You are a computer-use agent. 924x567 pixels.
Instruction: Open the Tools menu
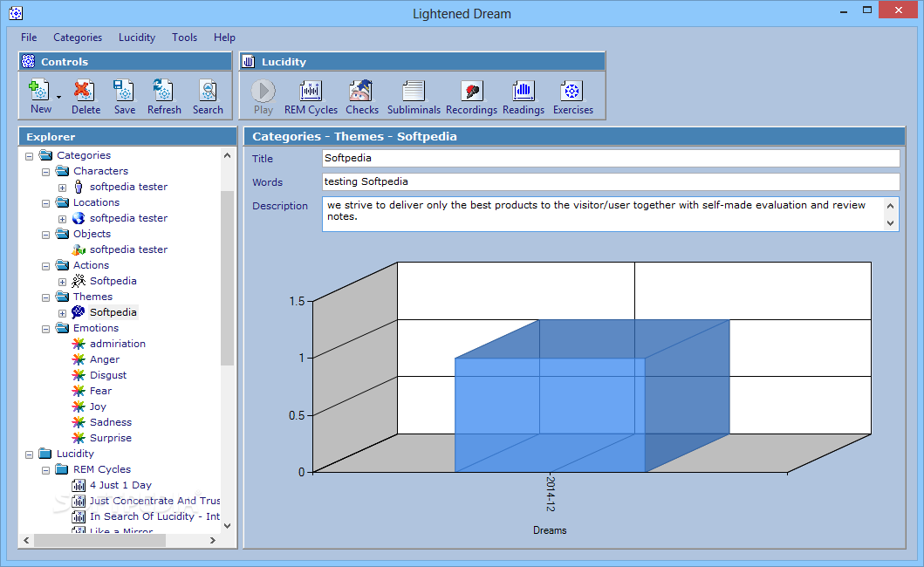[184, 38]
